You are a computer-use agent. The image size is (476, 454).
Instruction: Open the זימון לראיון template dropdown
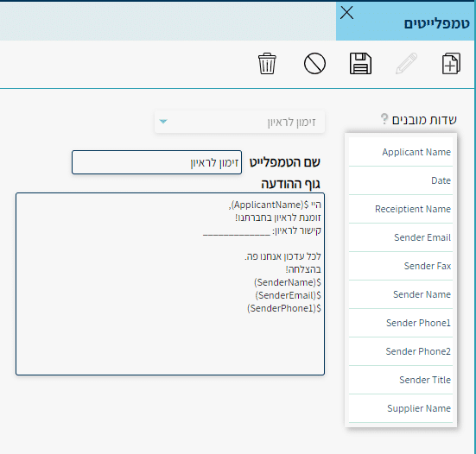pos(239,122)
